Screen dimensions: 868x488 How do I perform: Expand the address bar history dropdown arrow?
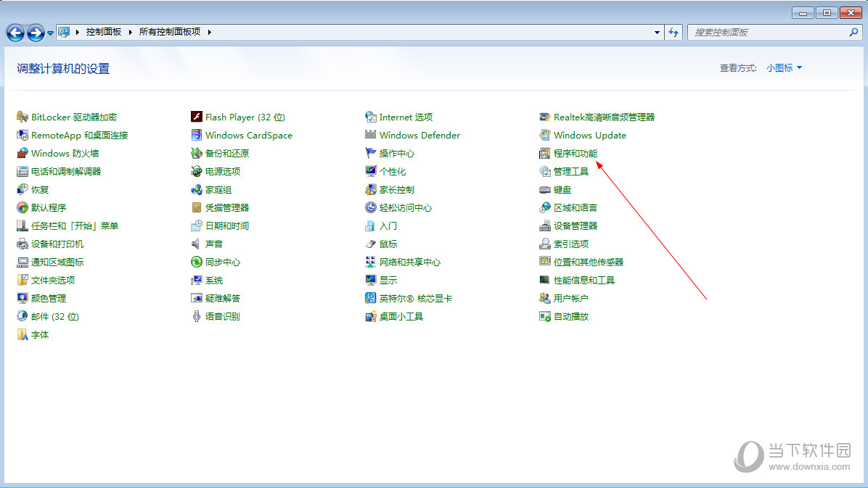[x=657, y=33]
